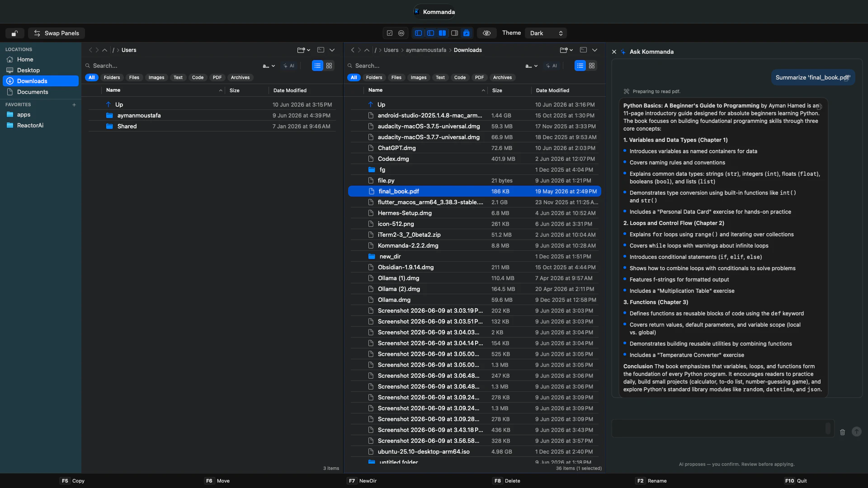Go forward in the left Users panel
The height and width of the screenshot is (488, 868).
(97, 50)
